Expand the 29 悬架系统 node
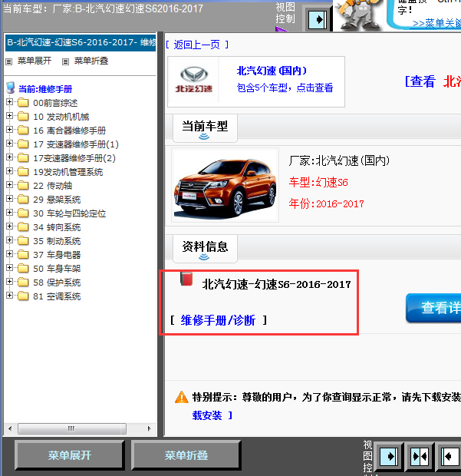 tap(9, 199)
